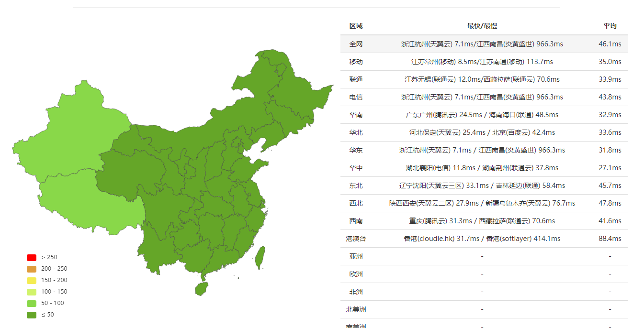Select the 西南 row label

[x=356, y=221]
